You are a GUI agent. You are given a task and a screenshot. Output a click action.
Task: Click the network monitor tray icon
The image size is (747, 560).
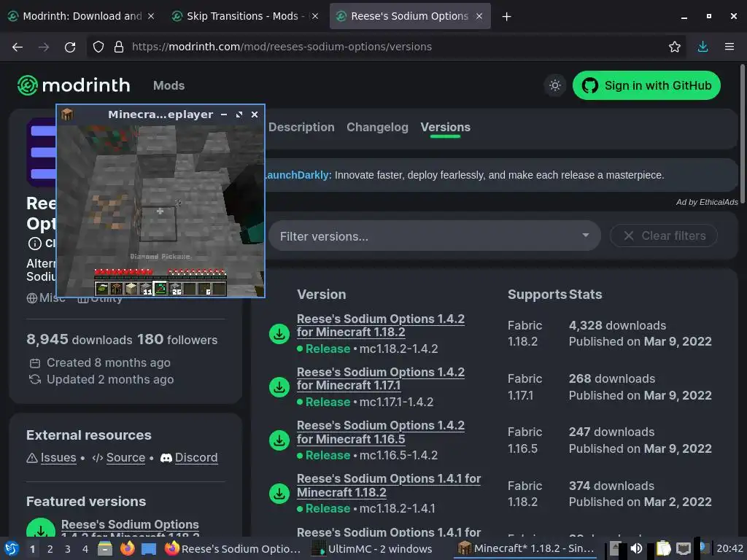[x=684, y=548]
